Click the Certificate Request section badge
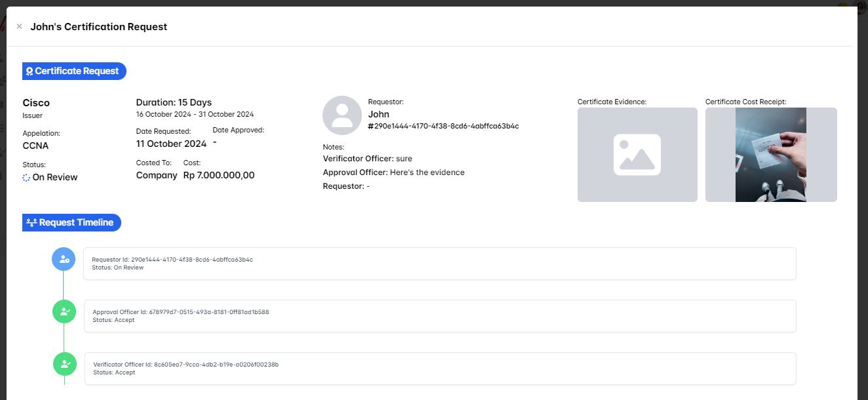The height and width of the screenshot is (400, 868). [74, 71]
